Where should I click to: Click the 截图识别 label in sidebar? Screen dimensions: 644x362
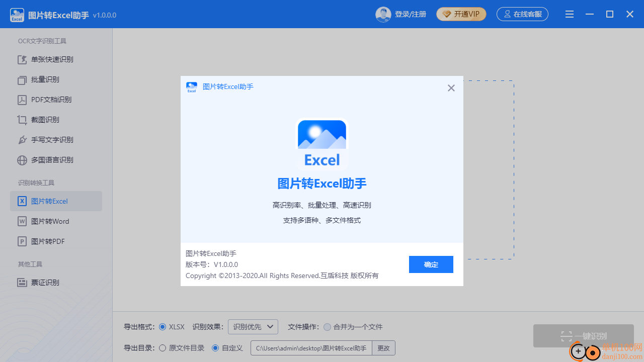45,120
